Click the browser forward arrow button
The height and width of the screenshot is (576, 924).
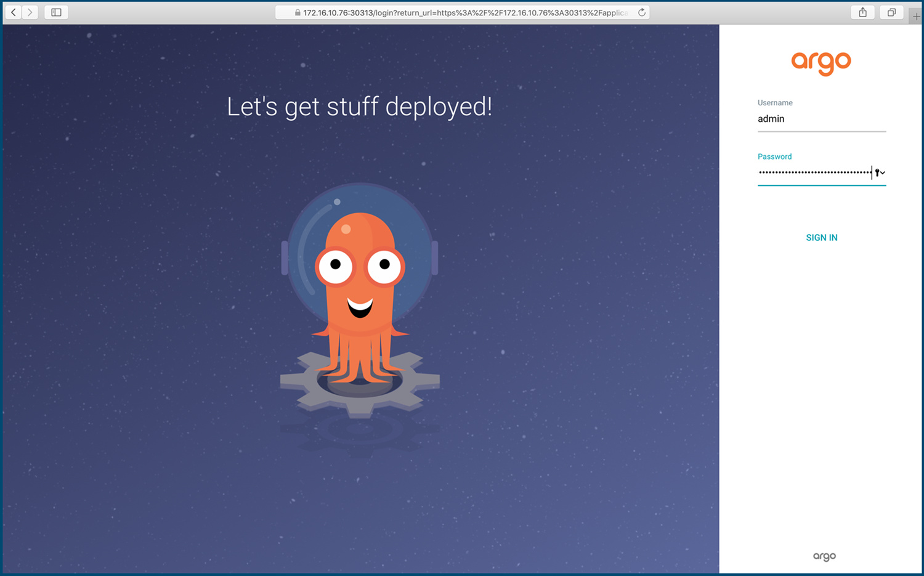click(x=30, y=12)
